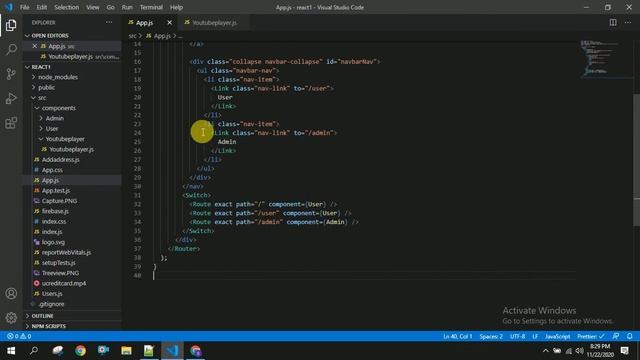Image resolution: width=640 pixels, height=360 pixels.
Task: Open the Windows Start menu
Action: [x=11, y=351]
